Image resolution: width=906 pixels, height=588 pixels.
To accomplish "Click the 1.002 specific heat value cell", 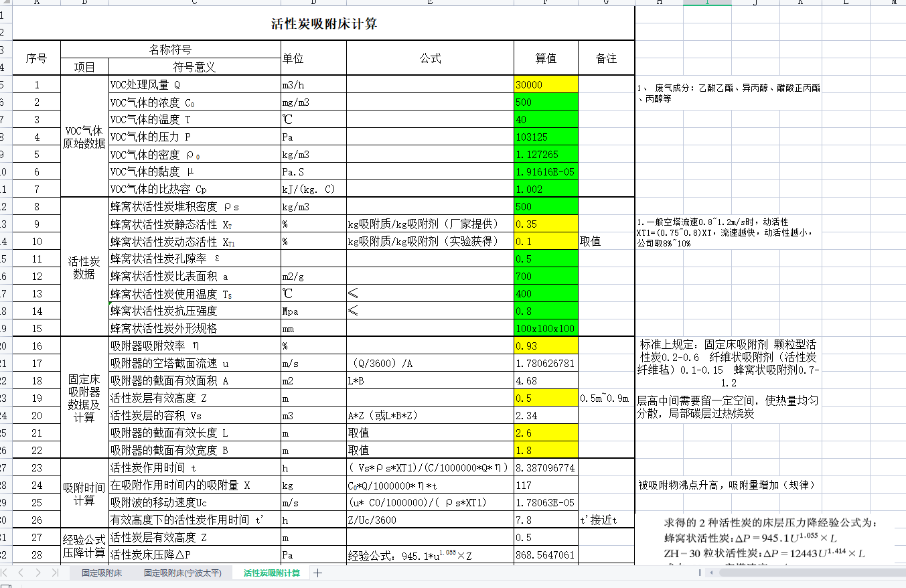I will point(546,190).
